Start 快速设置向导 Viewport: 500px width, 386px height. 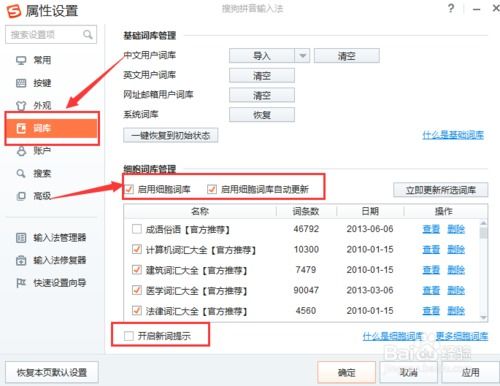click(x=51, y=283)
